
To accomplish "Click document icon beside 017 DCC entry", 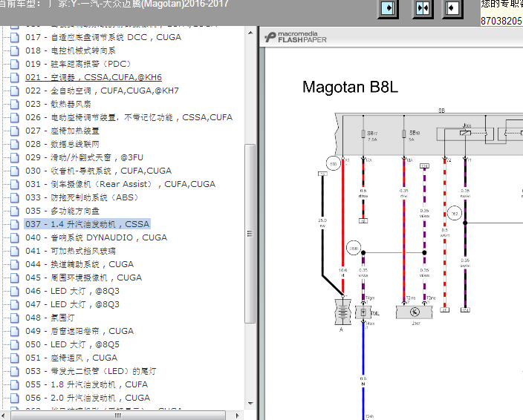I will pyautogui.click(x=14, y=37).
